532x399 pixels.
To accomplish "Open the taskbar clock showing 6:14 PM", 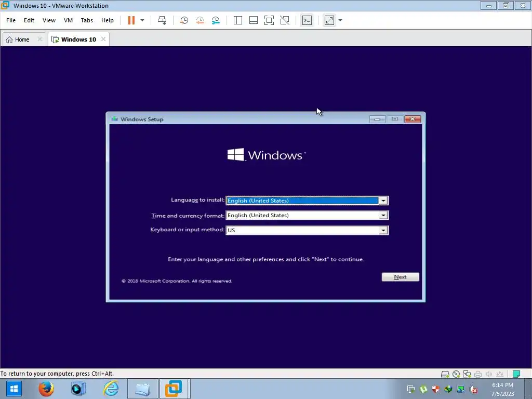I will click(x=502, y=389).
